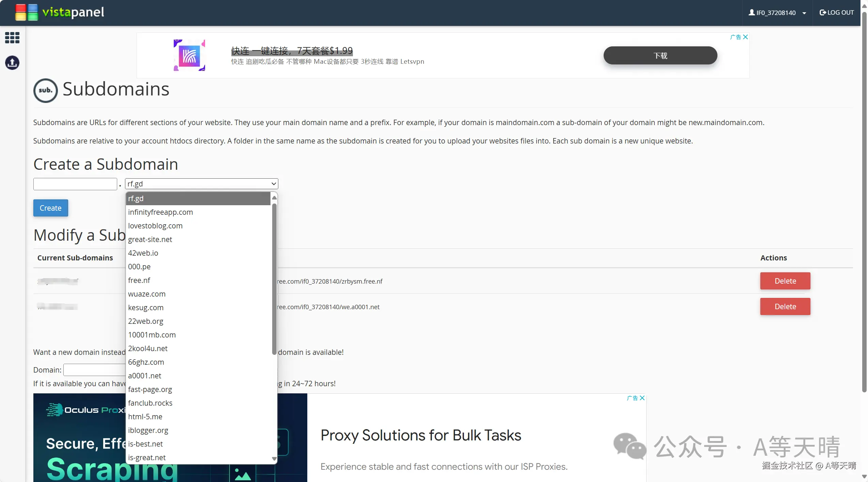868x482 pixels.
Task: Select is-great.net from the list
Action: coord(147,457)
